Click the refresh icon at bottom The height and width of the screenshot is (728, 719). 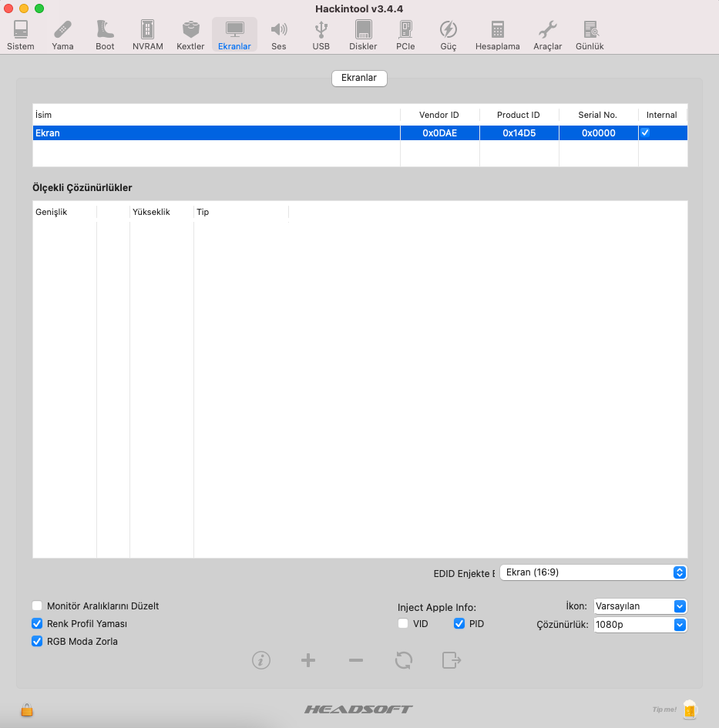[x=404, y=660]
